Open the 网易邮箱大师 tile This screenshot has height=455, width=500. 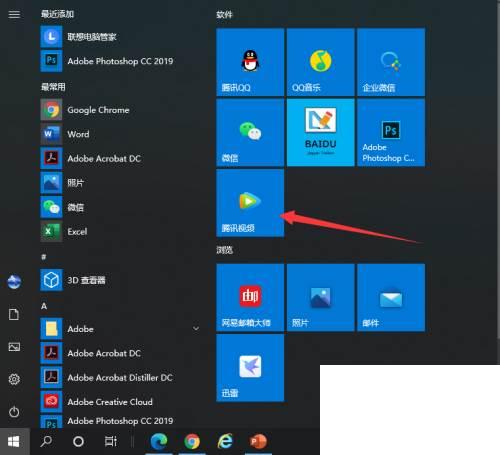tap(250, 298)
